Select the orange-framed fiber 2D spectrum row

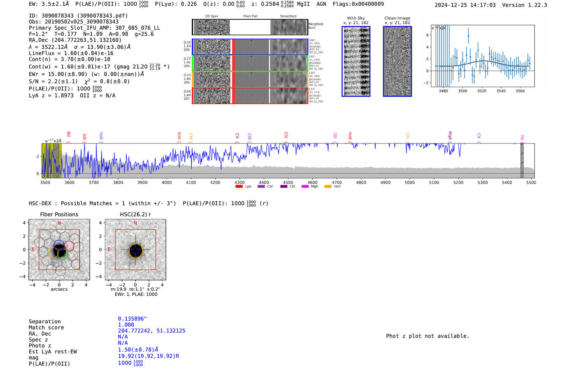coord(250,79)
